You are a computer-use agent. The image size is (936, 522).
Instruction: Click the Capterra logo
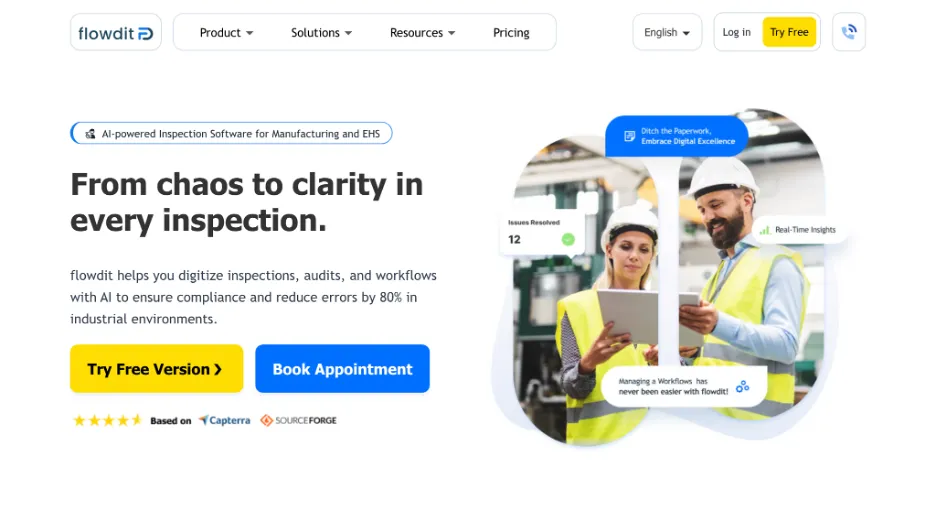224,420
